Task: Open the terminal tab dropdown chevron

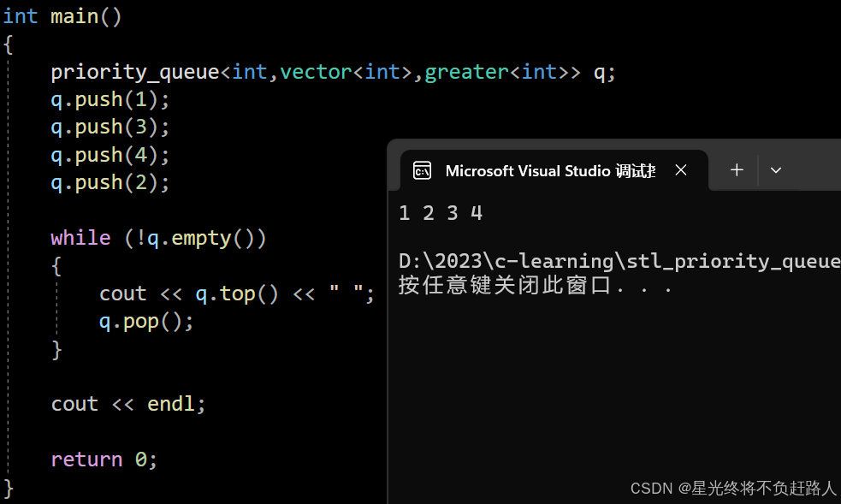Action: coord(776,170)
